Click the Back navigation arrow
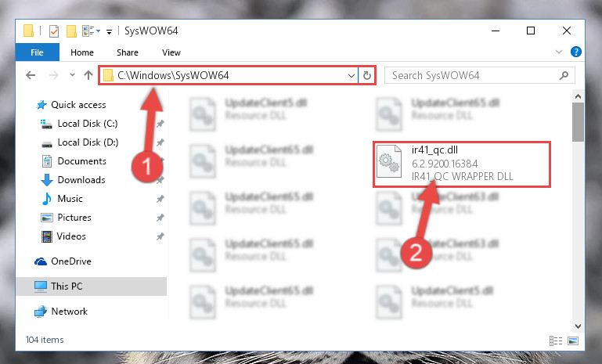Screen dimensions: 602x364 click(31, 75)
